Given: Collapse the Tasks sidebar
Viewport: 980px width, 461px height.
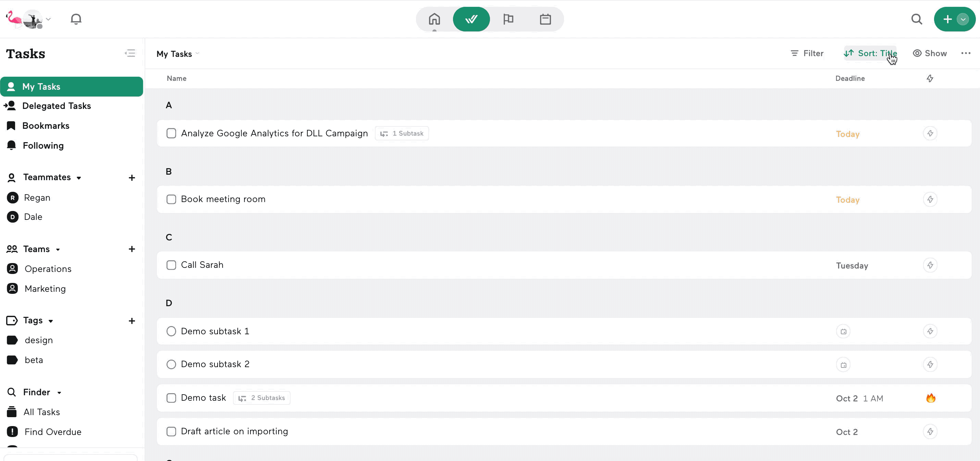Looking at the screenshot, I should click(x=130, y=53).
